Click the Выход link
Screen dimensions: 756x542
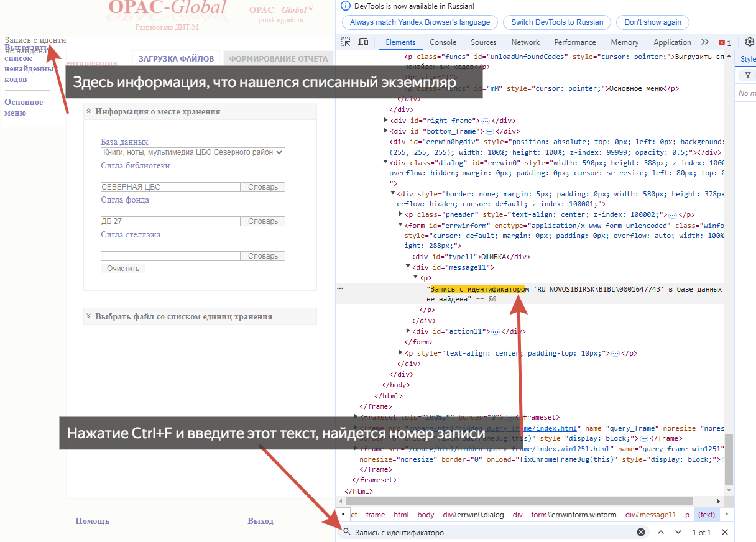pyautogui.click(x=260, y=521)
